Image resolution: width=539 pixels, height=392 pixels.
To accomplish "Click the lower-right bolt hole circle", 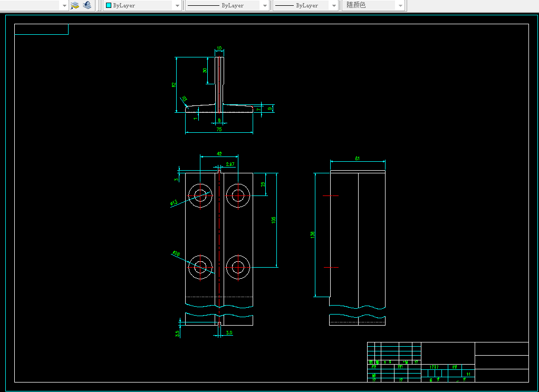I will pyautogui.click(x=238, y=267).
